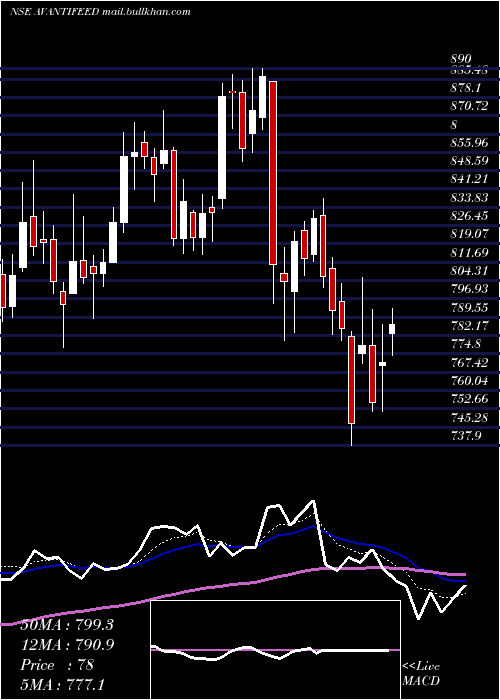Screen dimensions: 500x700
Task: Select the 804.31 price axis label
Action: pos(469,271)
